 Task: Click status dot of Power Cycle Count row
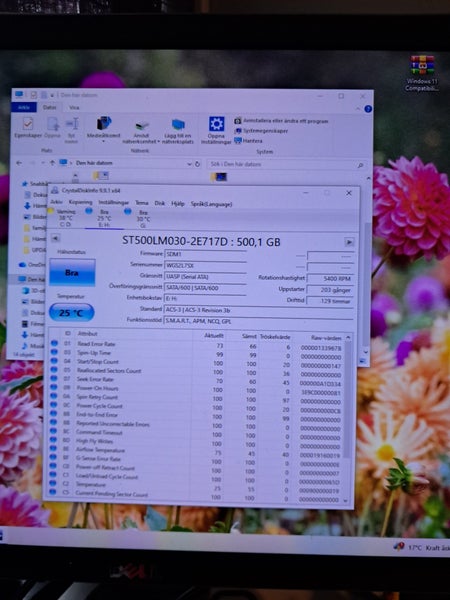(x=54, y=405)
